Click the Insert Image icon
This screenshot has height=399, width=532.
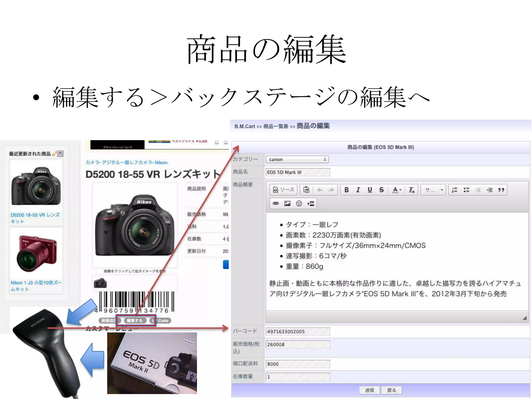(287, 203)
